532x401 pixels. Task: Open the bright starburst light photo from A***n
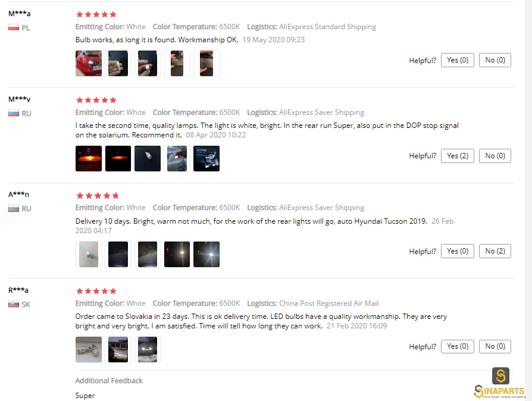point(206,254)
